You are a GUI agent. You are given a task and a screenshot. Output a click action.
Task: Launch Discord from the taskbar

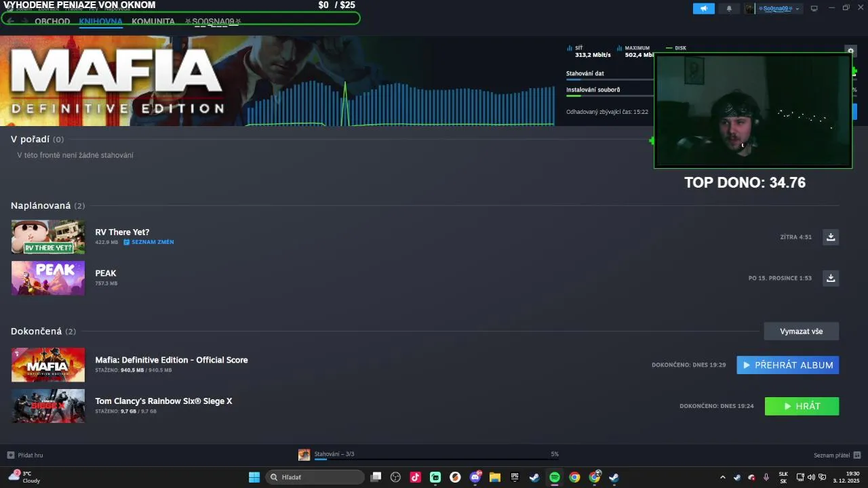[x=475, y=477]
